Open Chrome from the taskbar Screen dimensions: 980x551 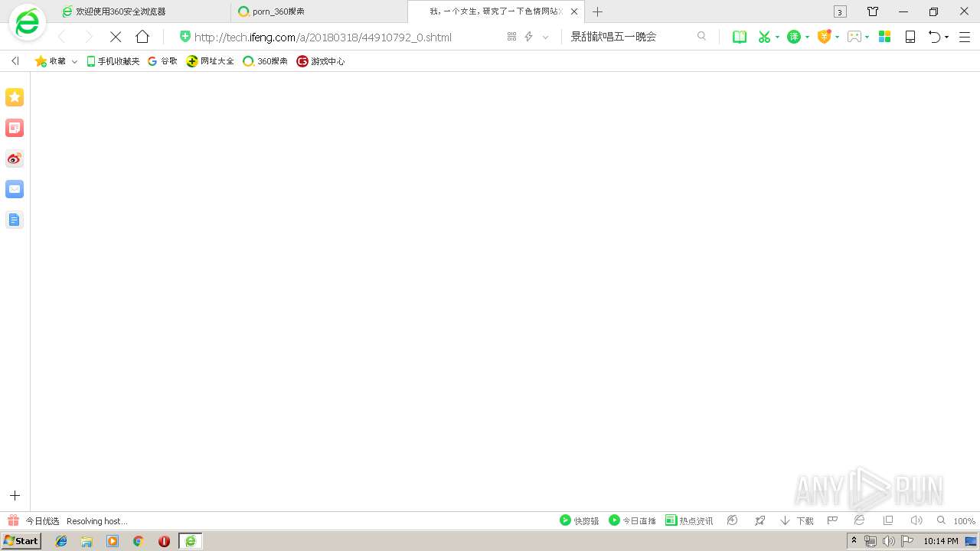pyautogui.click(x=138, y=541)
